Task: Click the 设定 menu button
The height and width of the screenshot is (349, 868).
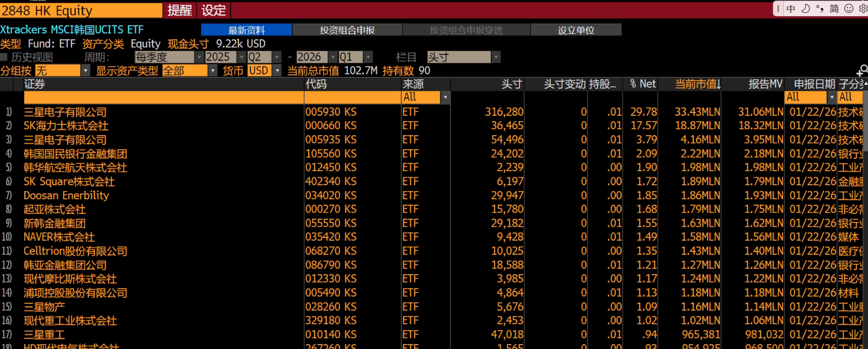Action: point(214,10)
